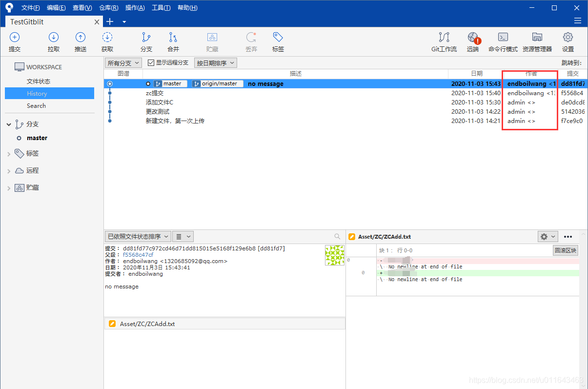The height and width of the screenshot is (389, 588).
Task: Click the 提交 (Commit) toolbar icon
Action: [15, 41]
